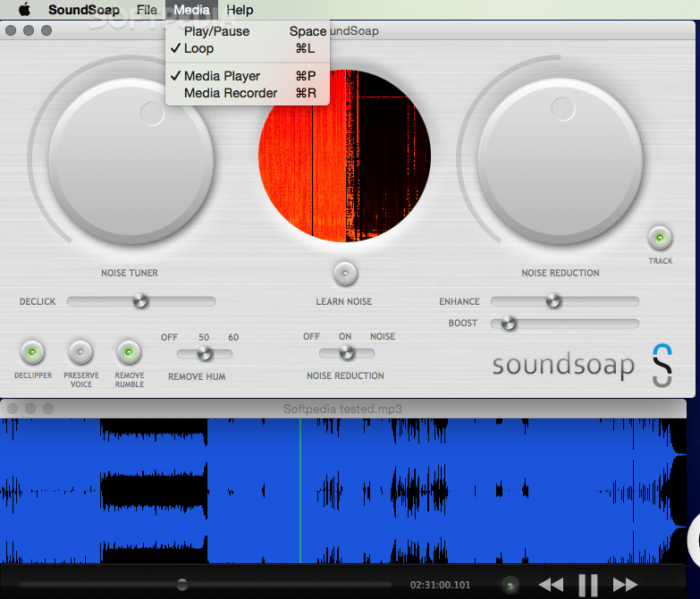Screen dimensions: 700x599
Task: Minimize the Softpedia tested.mp3 player window
Action: pos(30,409)
